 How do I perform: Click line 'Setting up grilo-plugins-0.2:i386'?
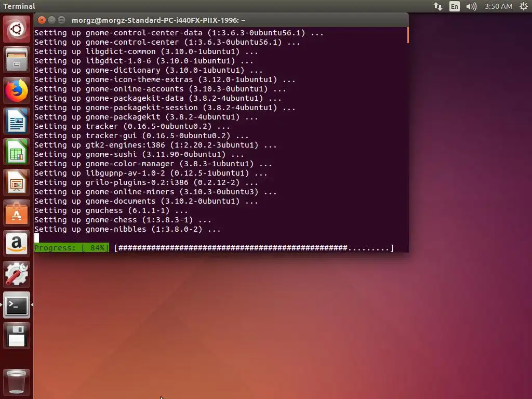pyautogui.click(x=146, y=182)
